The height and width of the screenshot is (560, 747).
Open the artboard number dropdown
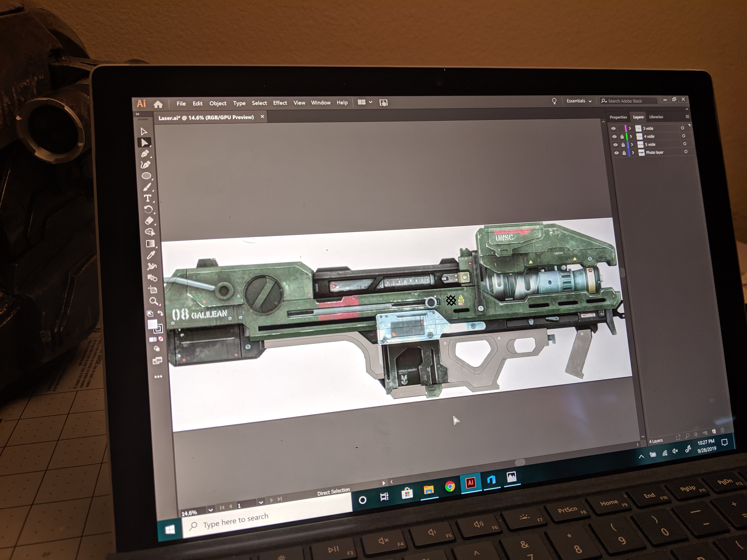[261, 502]
